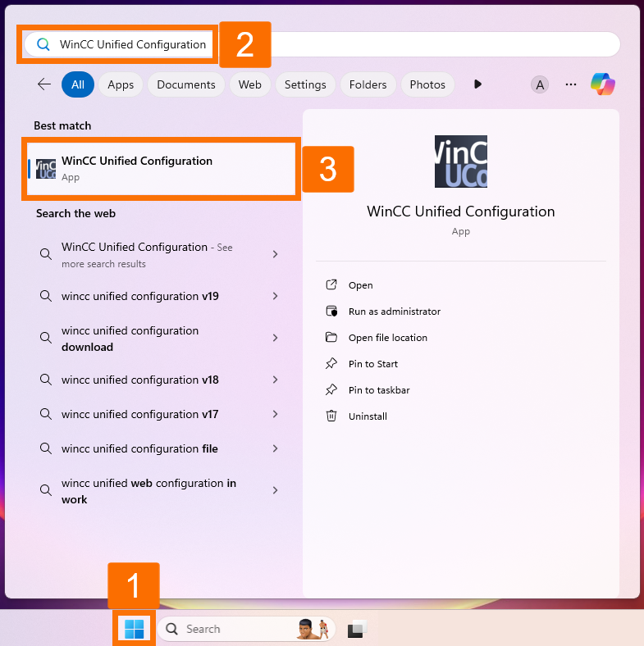Viewport: 644px width, 646px height.
Task: Click the taskbar Search box
Action: click(x=247, y=629)
